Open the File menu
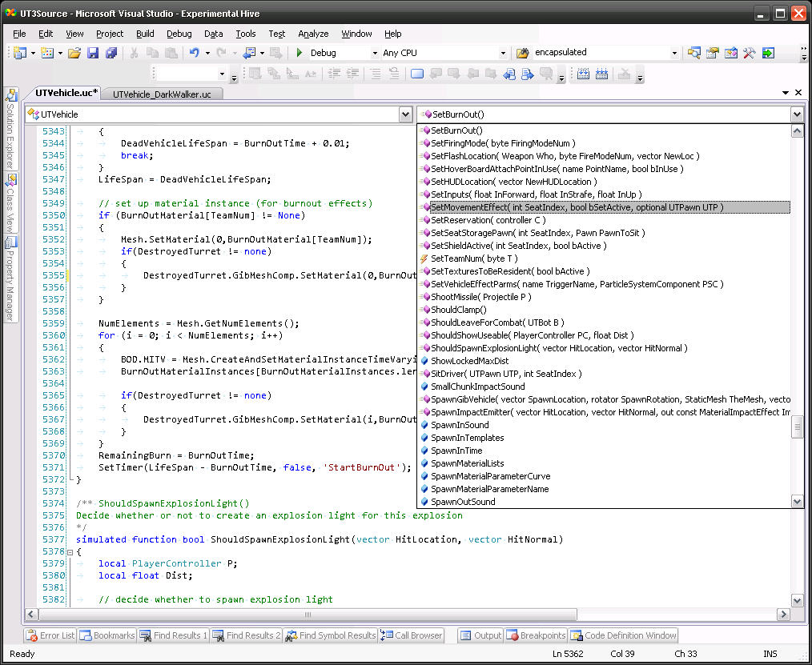Image resolution: width=812 pixels, height=665 pixels. (x=19, y=34)
